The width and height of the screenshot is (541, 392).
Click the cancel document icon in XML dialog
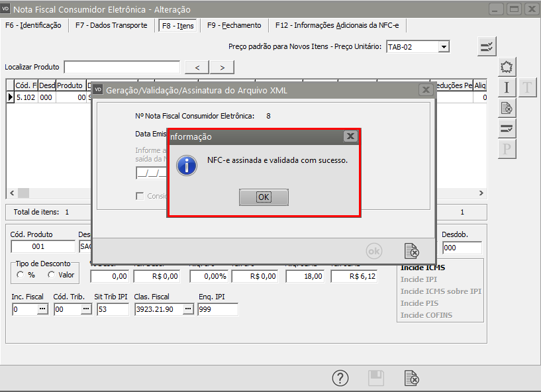pyautogui.click(x=412, y=251)
